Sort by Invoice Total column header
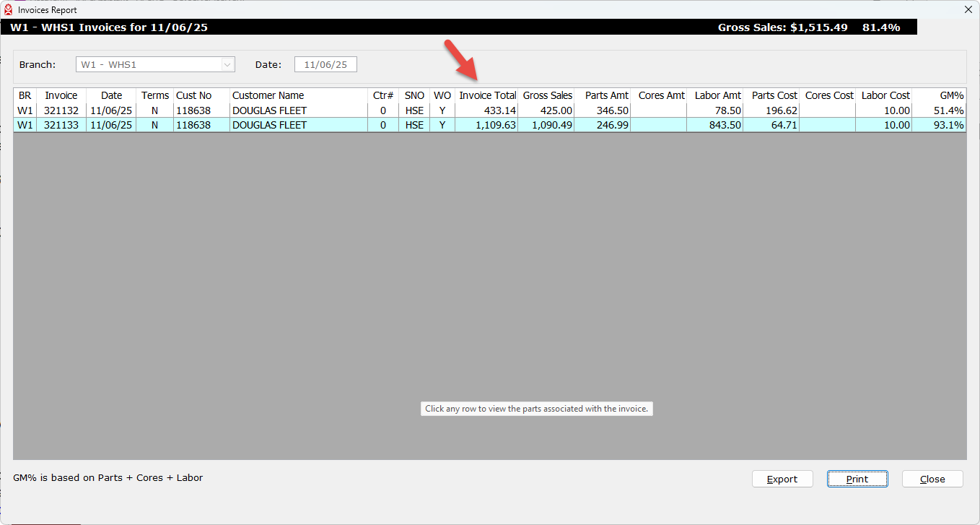 (x=487, y=95)
